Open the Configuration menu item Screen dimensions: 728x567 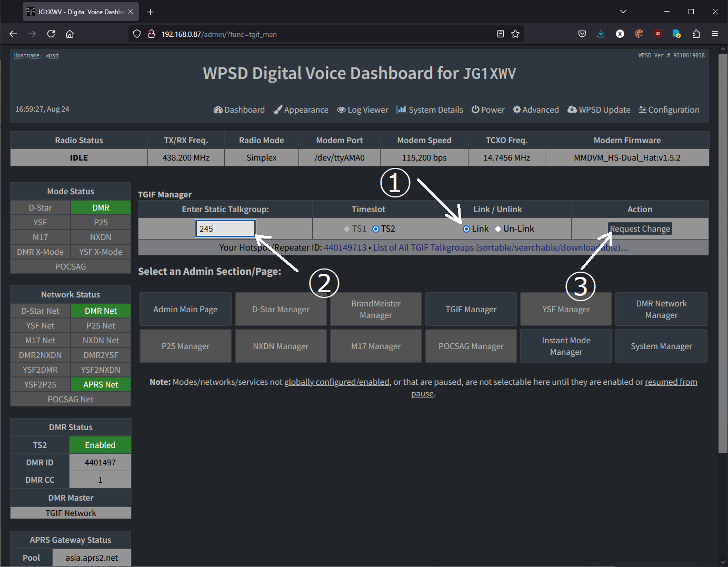(x=669, y=110)
